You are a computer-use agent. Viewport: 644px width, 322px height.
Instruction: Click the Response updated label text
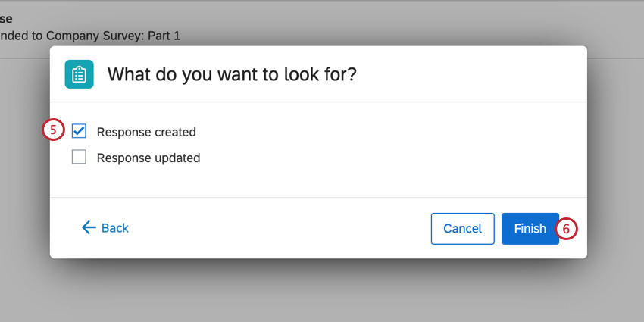coord(148,158)
